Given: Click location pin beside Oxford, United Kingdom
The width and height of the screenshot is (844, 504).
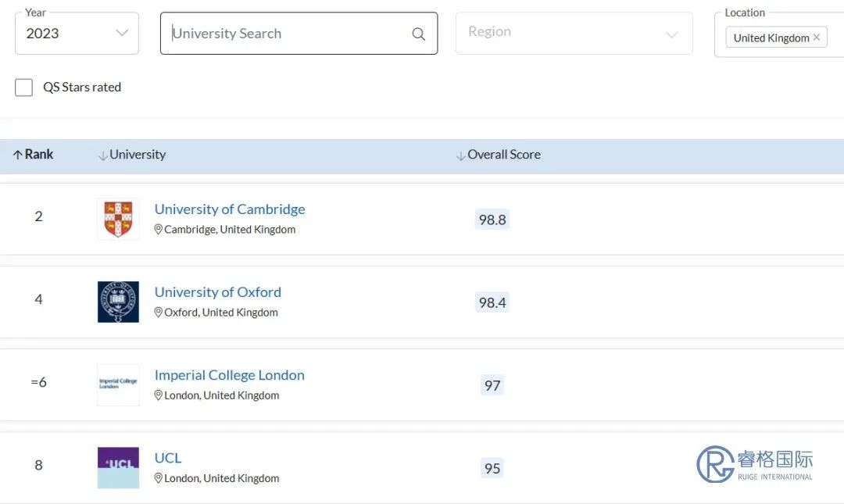Looking at the screenshot, I should (158, 313).
